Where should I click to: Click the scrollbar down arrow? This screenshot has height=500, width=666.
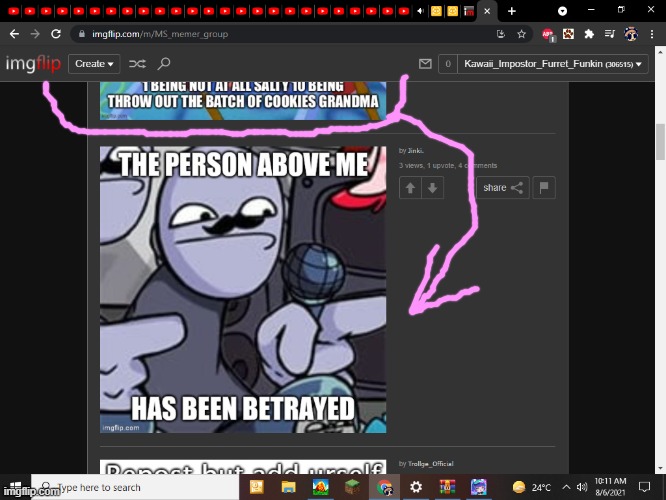(x=660, y=469)
